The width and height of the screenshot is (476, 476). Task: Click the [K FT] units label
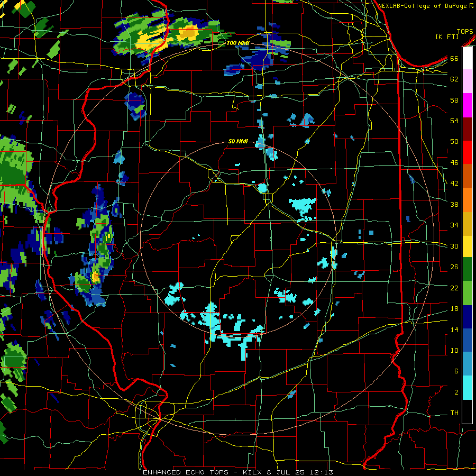point(447,36)
